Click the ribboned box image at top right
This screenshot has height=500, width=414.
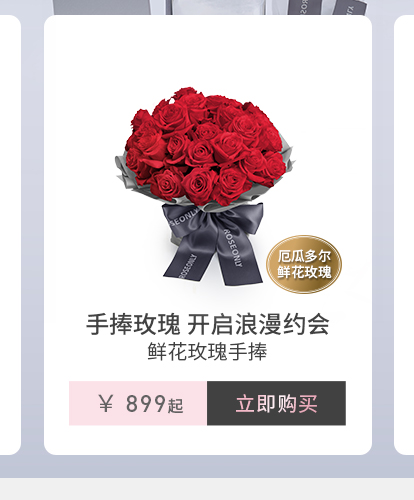coord(325,7)
